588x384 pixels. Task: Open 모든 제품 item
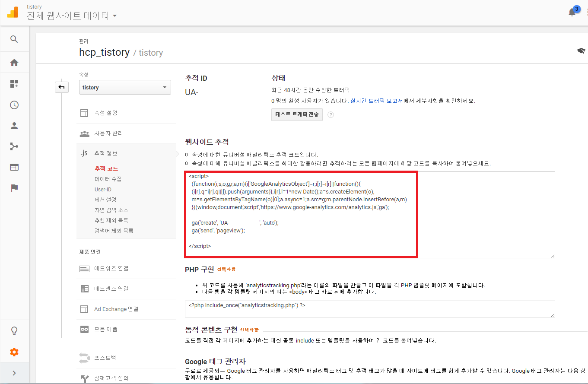click(x=106, y=329)
